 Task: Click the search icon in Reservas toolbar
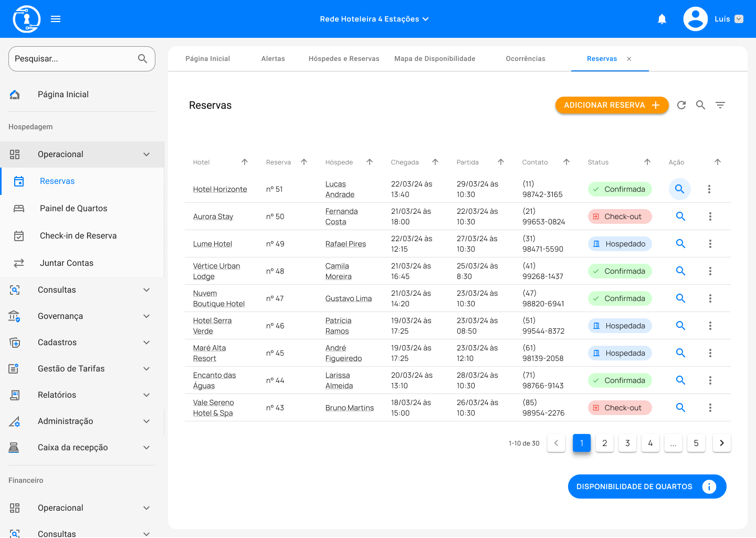click(701, 105)
